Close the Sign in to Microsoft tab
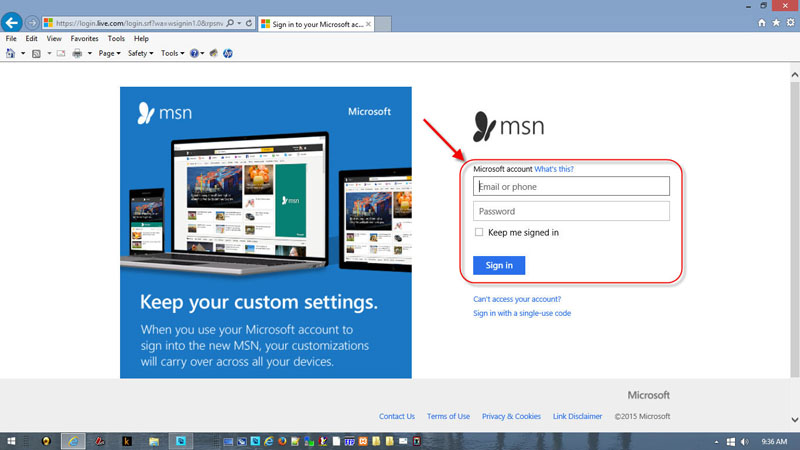Screen dimensions: 800x450 click(x=368, y=24)
